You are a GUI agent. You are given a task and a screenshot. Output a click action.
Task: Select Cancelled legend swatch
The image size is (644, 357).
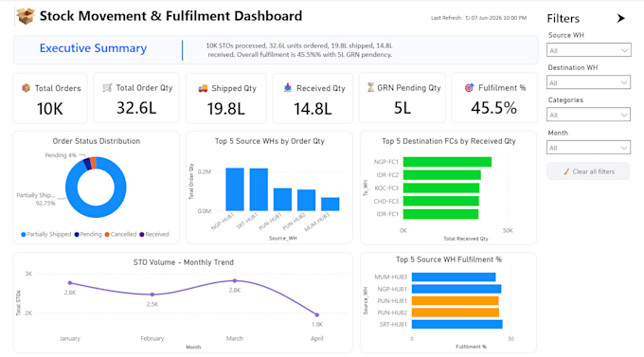107,235
